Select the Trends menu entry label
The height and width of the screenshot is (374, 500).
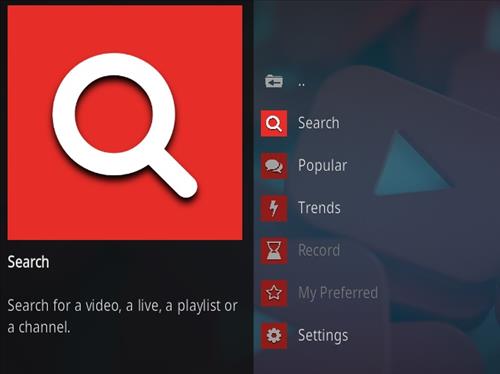319,208
